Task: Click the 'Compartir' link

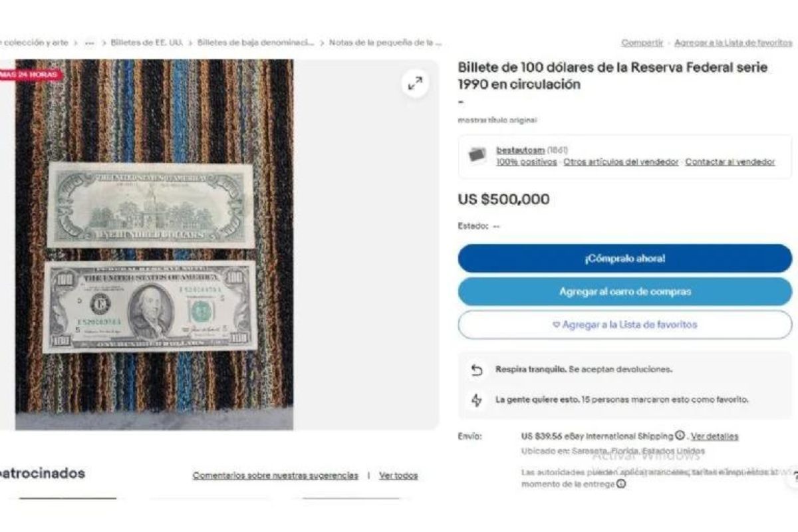Action: pyautogui.click(x=642, y=43)
